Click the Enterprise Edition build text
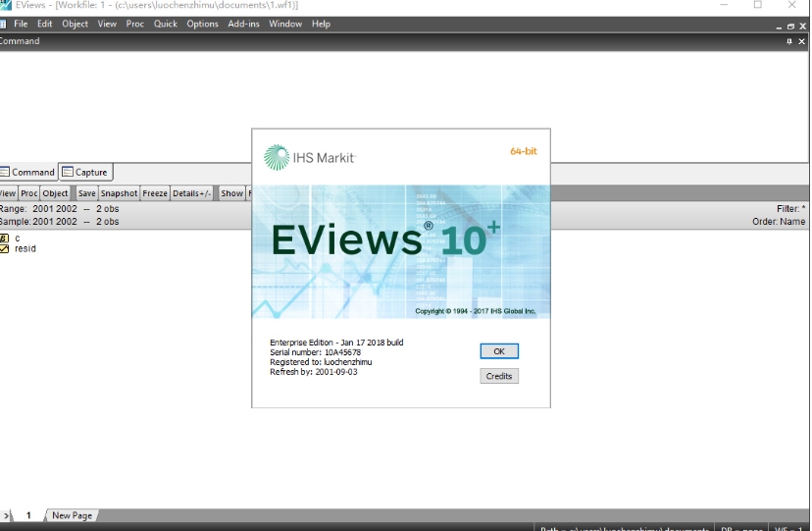Image resolution: width=812 pixels, height=531 pixels. point(336,343)
